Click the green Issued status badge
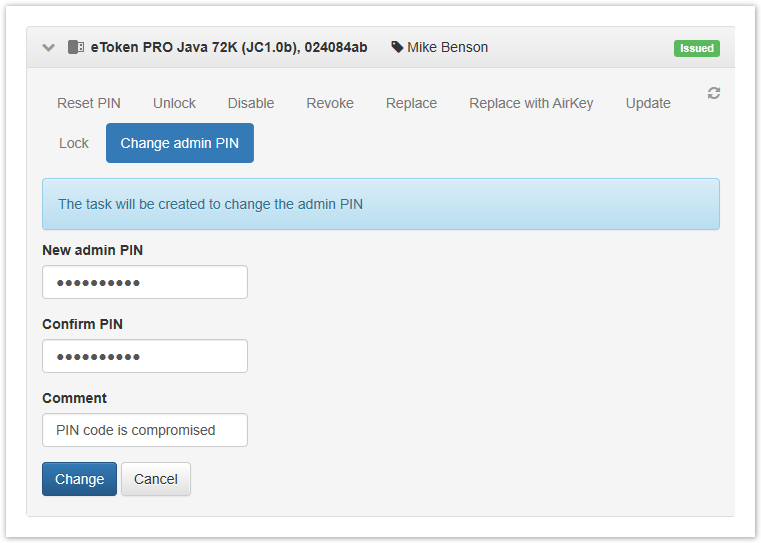Screen dimensions: 761x543 click(696, 48)
